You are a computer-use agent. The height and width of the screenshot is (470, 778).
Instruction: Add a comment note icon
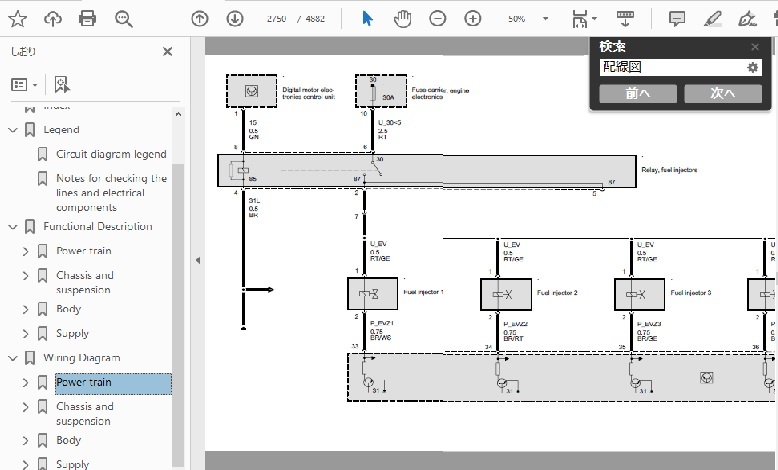point(677,19)
